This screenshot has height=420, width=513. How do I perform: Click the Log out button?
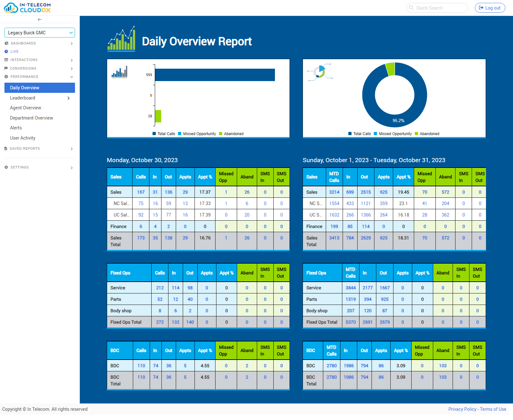point(490,8)
